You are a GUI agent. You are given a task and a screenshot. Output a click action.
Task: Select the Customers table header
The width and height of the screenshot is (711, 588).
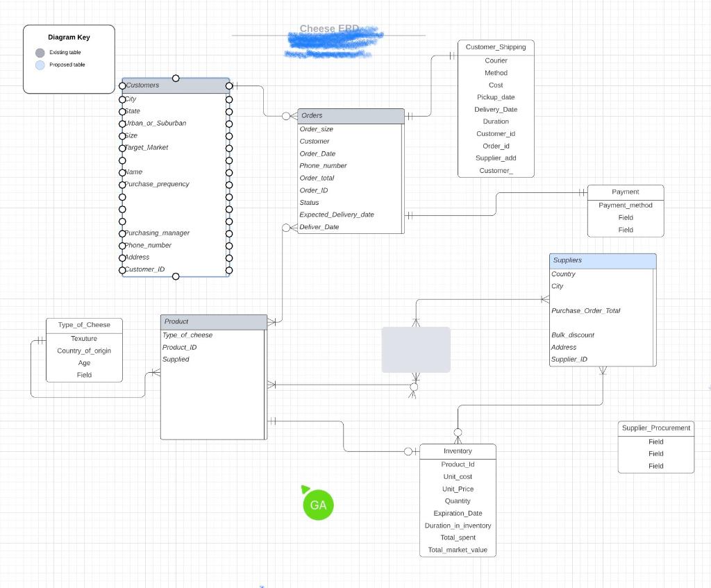coord(175,85)
